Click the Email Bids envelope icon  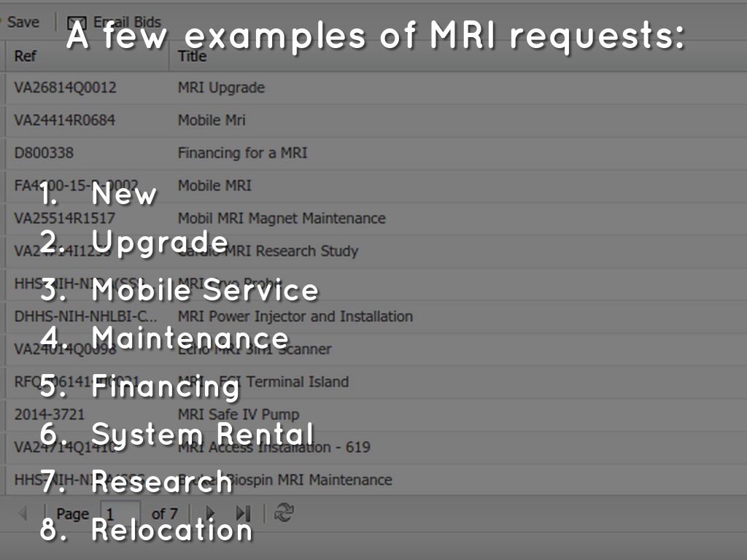click(77, 23)
